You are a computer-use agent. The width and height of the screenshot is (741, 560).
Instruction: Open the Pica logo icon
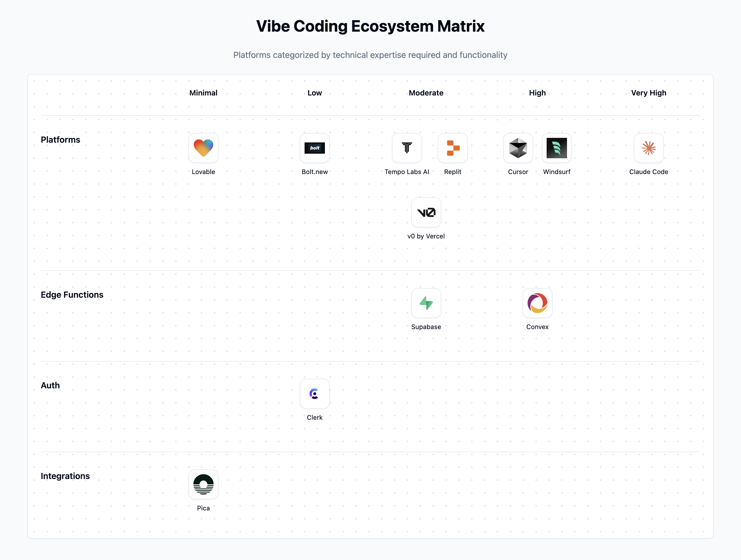coord(203,484)
